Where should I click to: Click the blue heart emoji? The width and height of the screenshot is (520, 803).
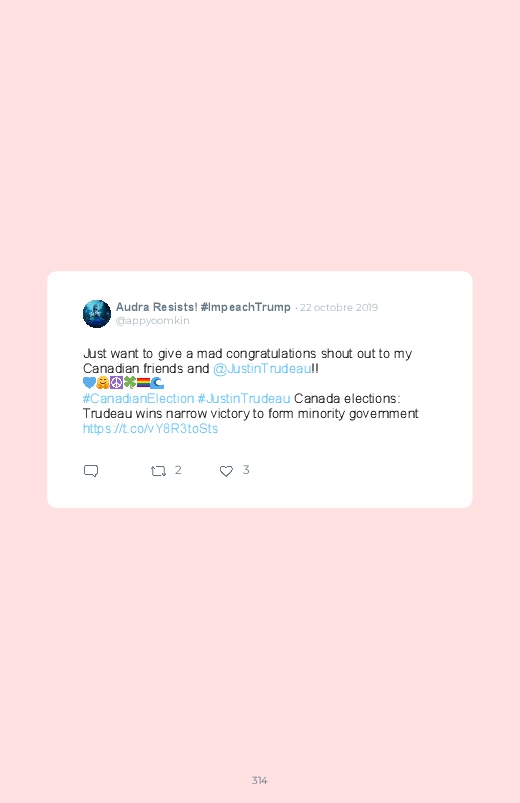[x=89, y=383]
